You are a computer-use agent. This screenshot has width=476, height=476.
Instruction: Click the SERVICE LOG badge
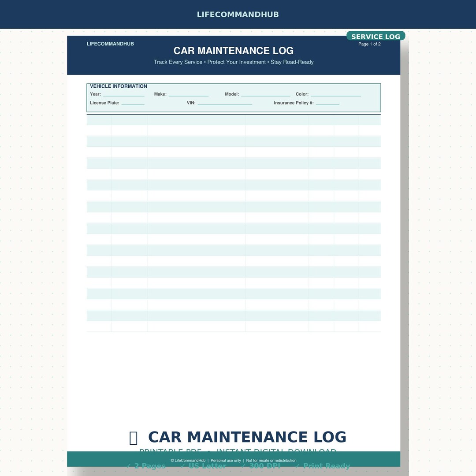[x=376, y=36]
